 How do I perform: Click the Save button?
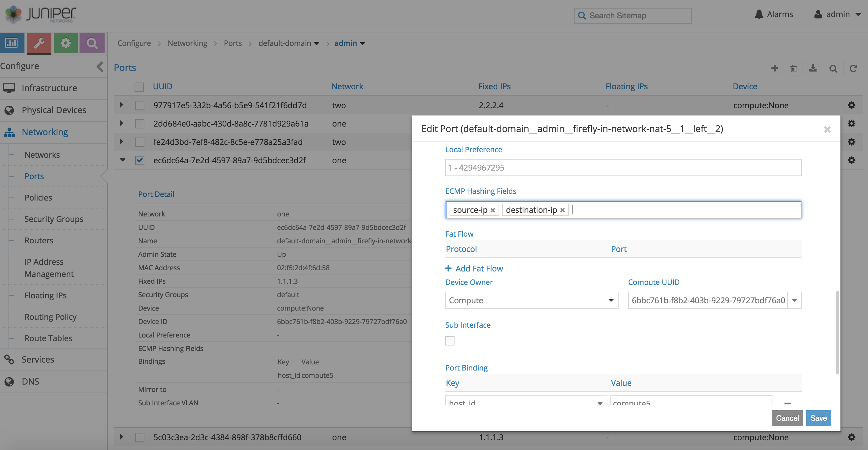click(818, 418)
